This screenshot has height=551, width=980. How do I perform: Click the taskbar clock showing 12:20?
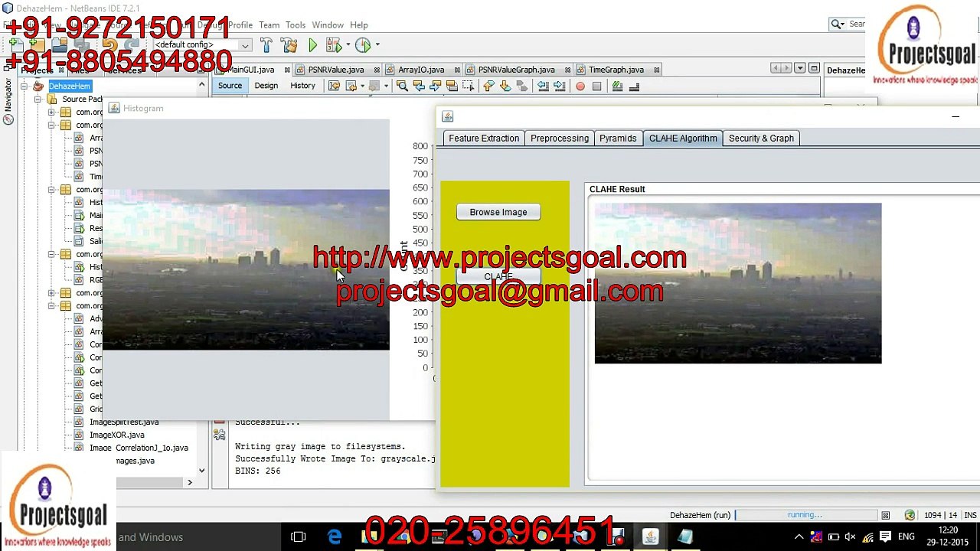click(x=948, y=536)
